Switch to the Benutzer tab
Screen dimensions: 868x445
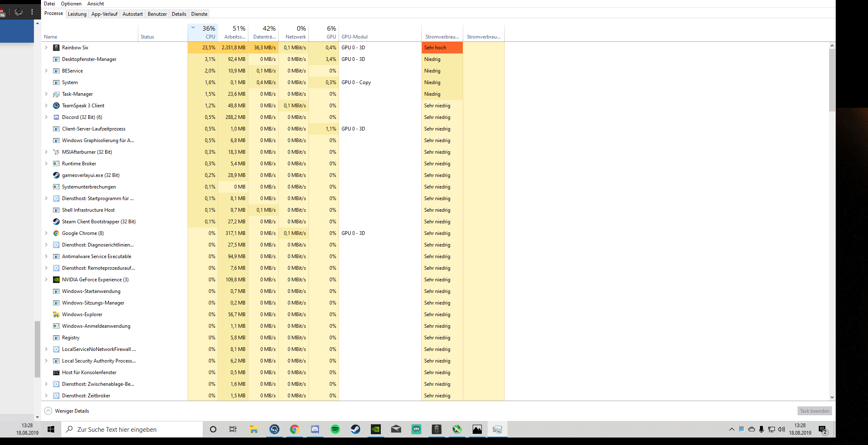(x=157, y=14)
